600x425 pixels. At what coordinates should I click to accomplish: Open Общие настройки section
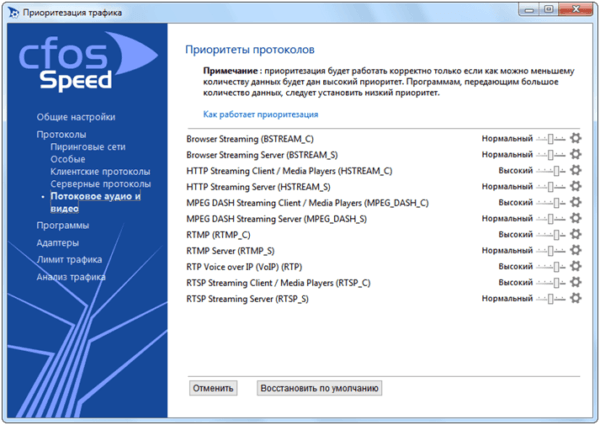tap(76, 117)
